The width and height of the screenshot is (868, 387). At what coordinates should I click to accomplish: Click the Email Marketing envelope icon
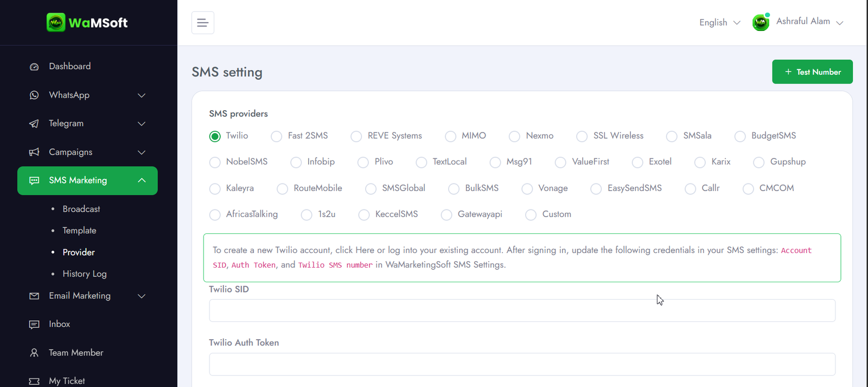[34, 296]
